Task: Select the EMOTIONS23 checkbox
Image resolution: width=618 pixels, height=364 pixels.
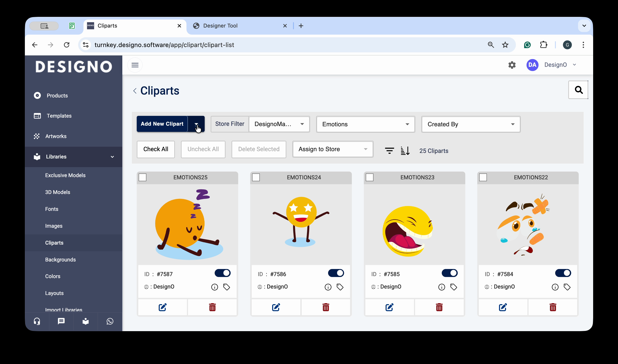Action: tap(370, 177)
